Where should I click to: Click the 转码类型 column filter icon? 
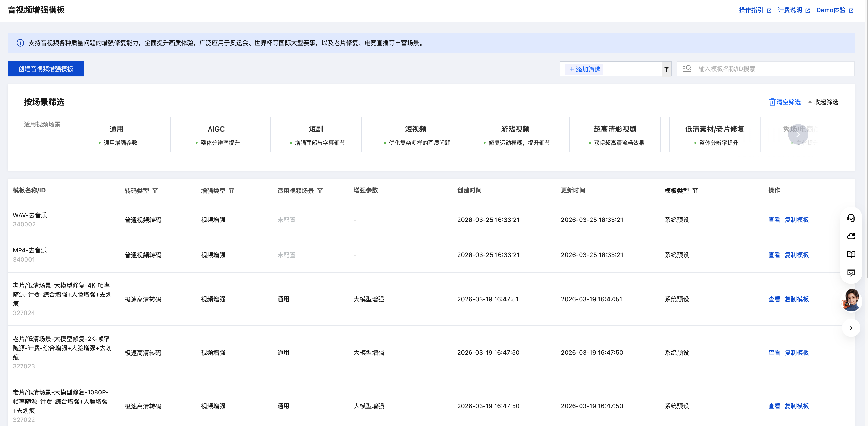coord(155,191)
